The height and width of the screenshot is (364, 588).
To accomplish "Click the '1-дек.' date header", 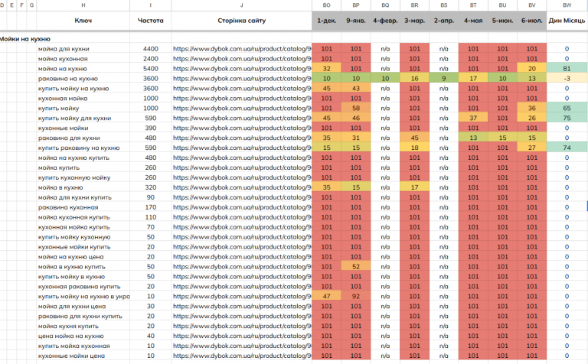I will pos(326,21).
